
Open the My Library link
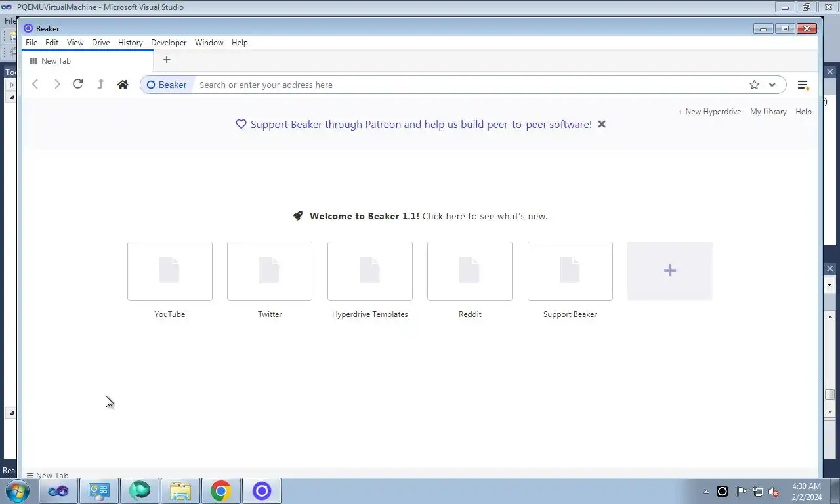tap(768, 112)
